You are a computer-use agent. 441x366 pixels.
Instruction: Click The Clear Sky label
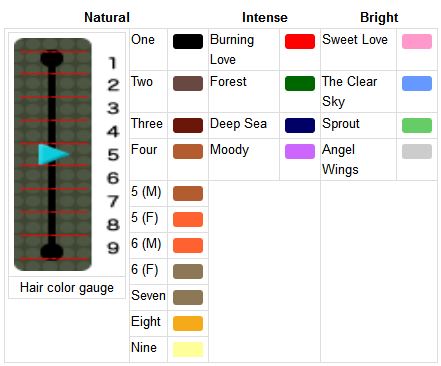coord(349,92)
